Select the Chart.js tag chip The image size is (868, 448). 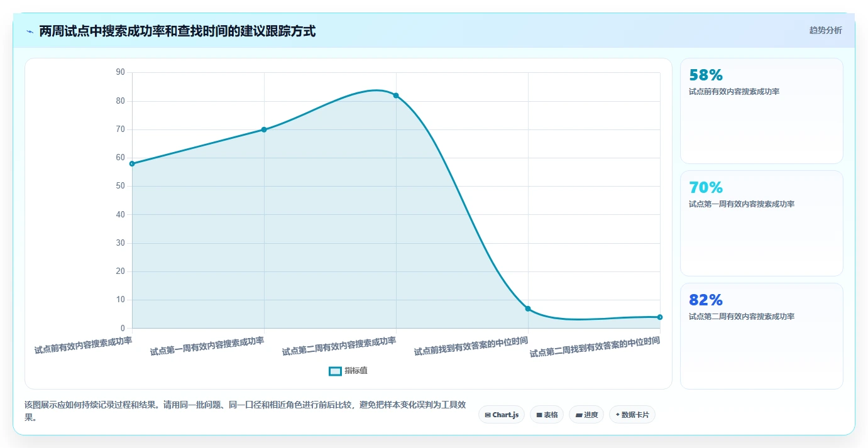502,415
